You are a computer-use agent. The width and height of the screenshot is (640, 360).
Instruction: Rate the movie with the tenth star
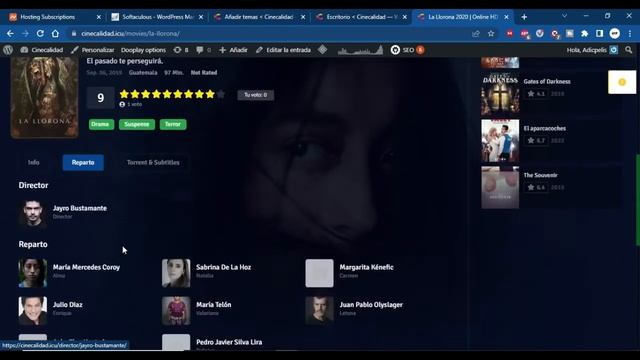pos(221,94)
